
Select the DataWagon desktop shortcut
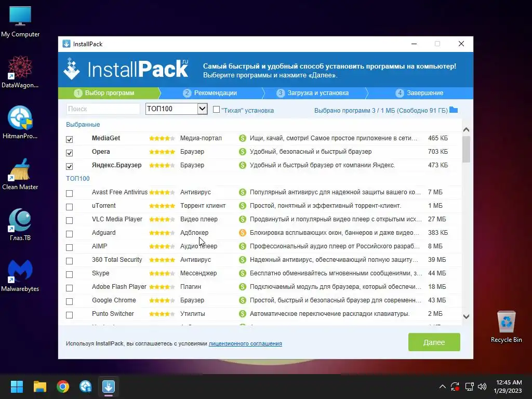click(x=20, y=72)
